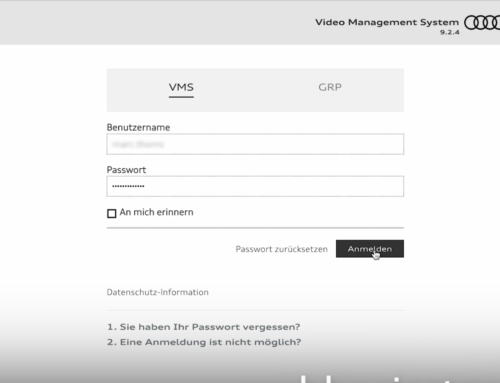
Task: Open the 'Passwort zurücksetzen' link
Action: tap(281, 249)
